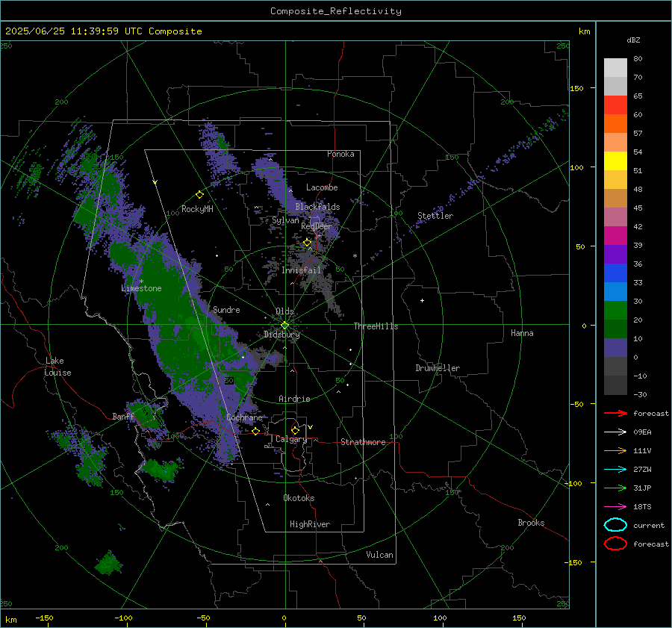Click the 39 dBZ magenta color swatch
672x628 pixels.
615,235
